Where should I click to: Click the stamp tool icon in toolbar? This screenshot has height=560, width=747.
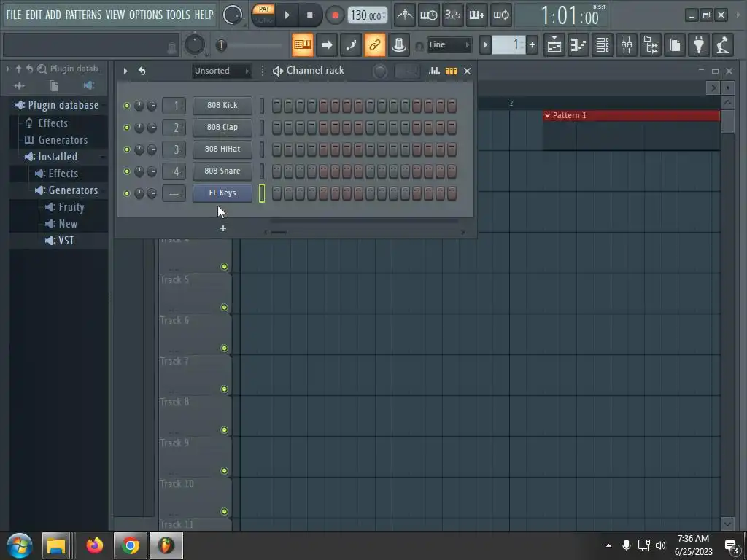(x=399, y=44)
